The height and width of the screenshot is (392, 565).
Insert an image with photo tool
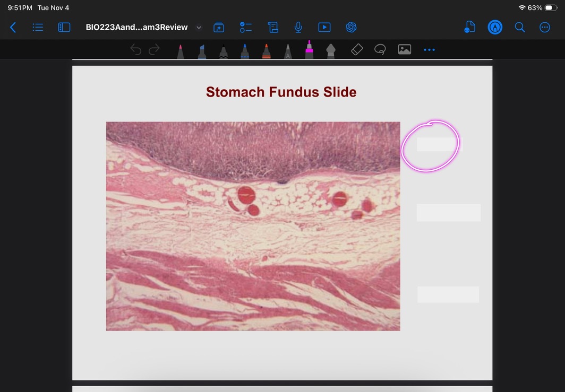pyautogui.click(x=405, y=50)
